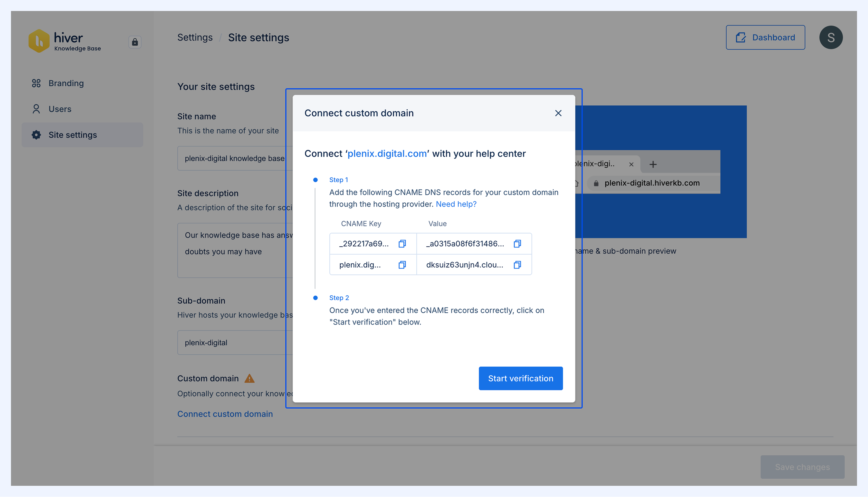This screenshot has height=497, width=868.
Task: Click the Sub-domain input field
Action: (x=235, y=343)
